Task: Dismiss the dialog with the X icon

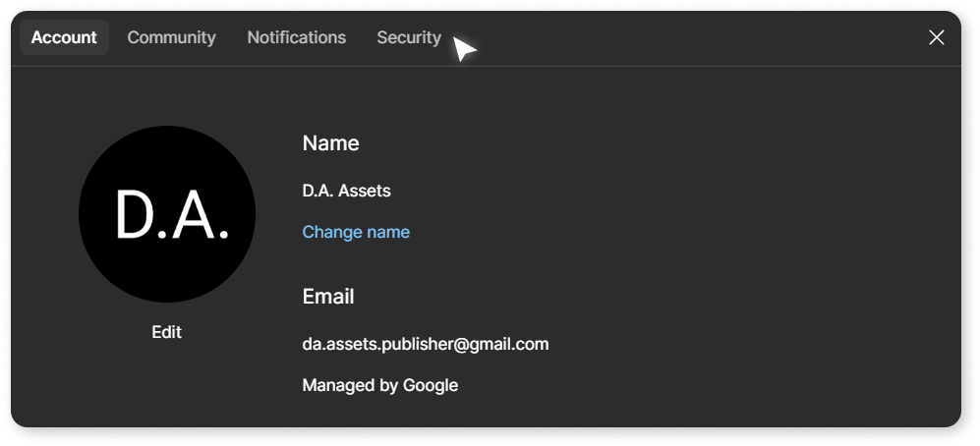Action: pyautogui.click(x=936, y=37)
